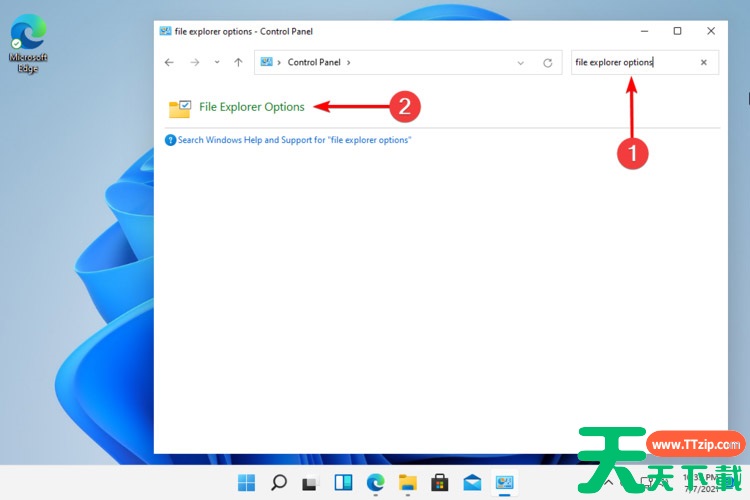This screenshot has height=500, width=750.
Task: Maximize the Control Panel window
Action: (x=677, y=31)
